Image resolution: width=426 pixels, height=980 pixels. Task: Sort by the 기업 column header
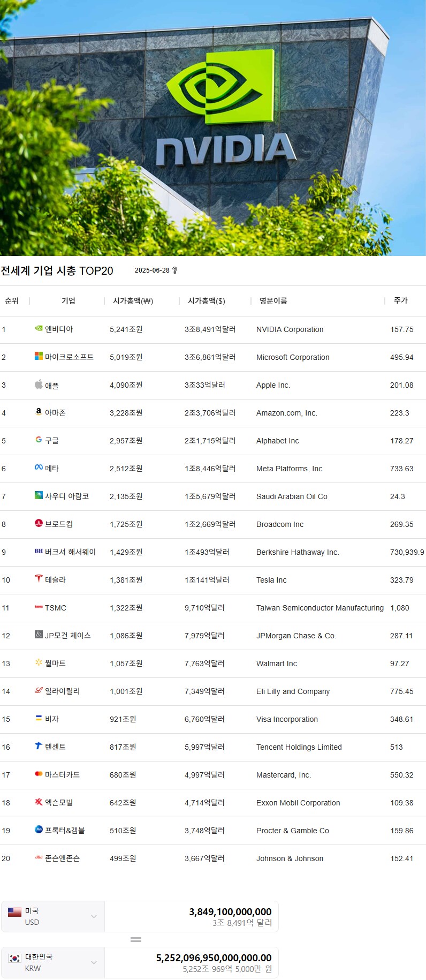(x=69, y=301)
